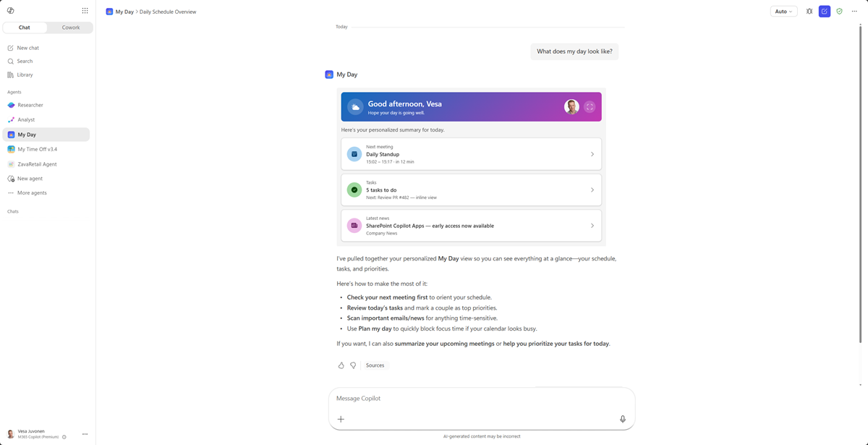The height and width of the screenshot is (445, 868).
Task: Click the Researcher agent icon
Action: click(x=11, y=105)
